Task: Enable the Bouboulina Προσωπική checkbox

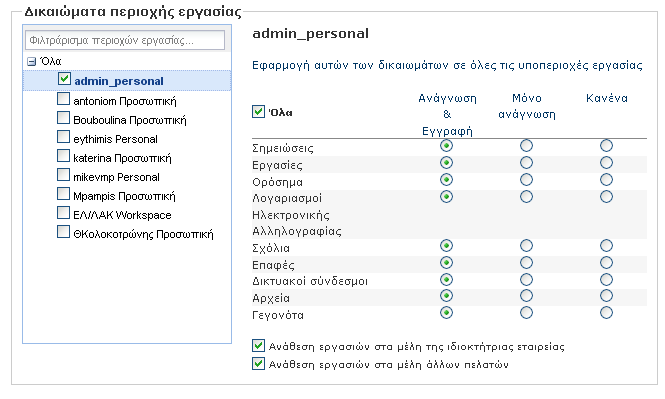Action: pyautogui.click(x=63, y=118)
